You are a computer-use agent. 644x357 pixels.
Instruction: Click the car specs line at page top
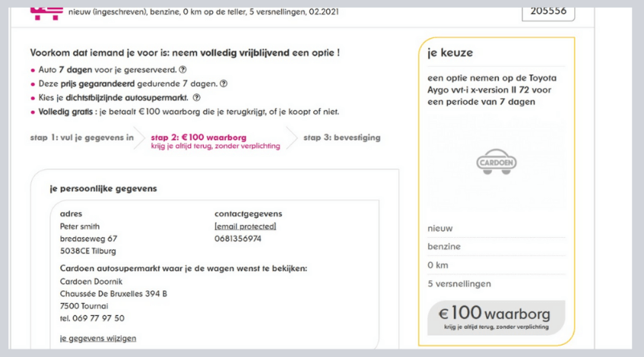[204, 12]
